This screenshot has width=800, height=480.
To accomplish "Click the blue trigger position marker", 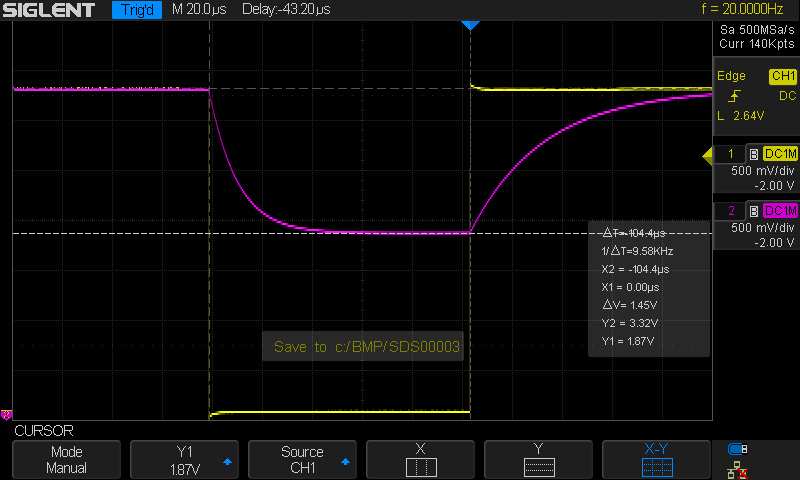I will click(470, 26).
